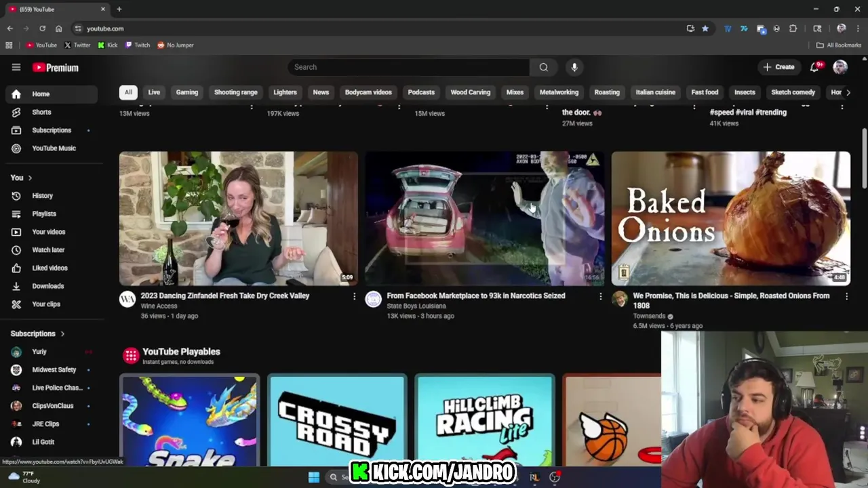Open the notifications bell
Image resolution: width=868 pixels, height=488 pixels.
[x=815, y=67]
